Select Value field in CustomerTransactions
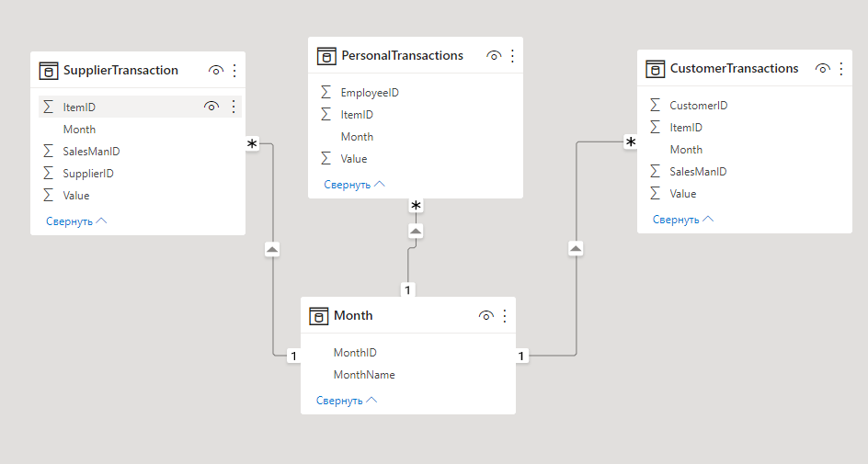This screenshot has width=868, height=464. (682, 194)
